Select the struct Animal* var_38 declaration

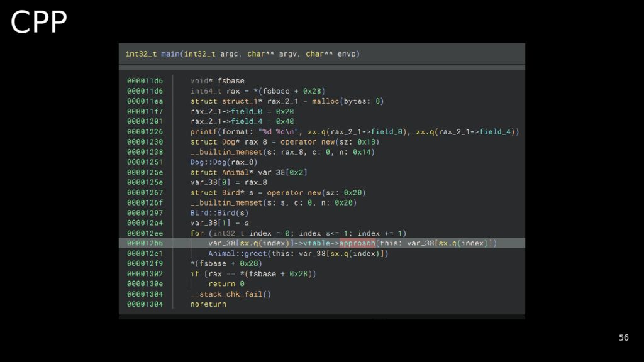249,172
